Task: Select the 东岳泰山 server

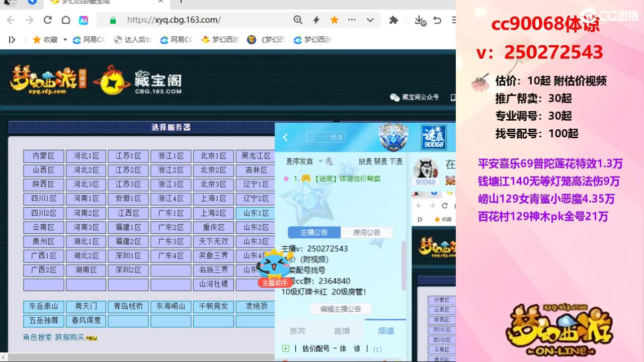Action: [43, 306]
